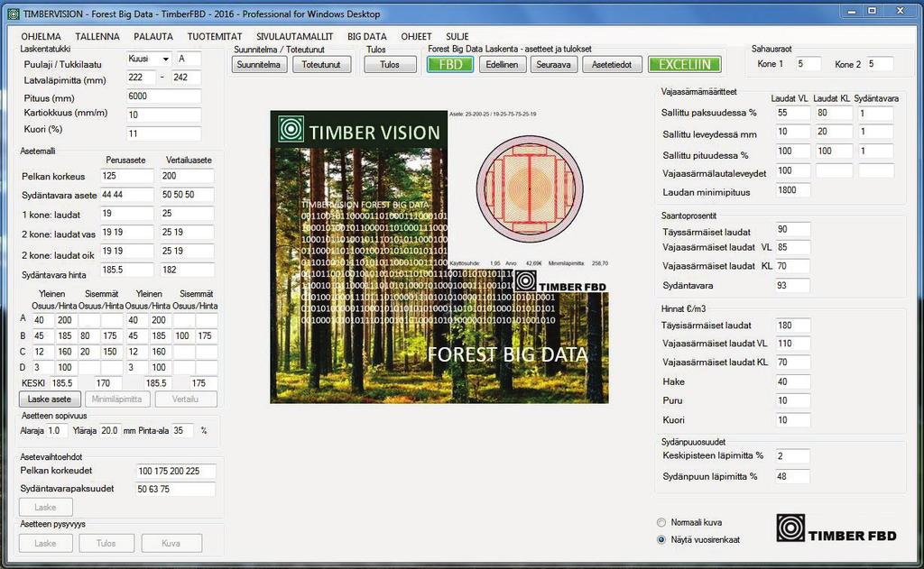
Task: Click the Kone 1 saw blade field
Action: [x=808, y=64]
